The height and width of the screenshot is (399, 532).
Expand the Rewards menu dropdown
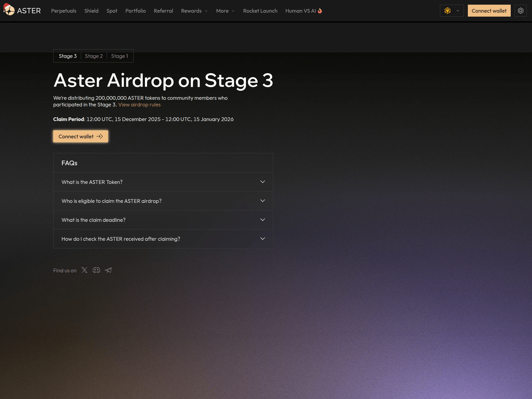coord(194,11)
